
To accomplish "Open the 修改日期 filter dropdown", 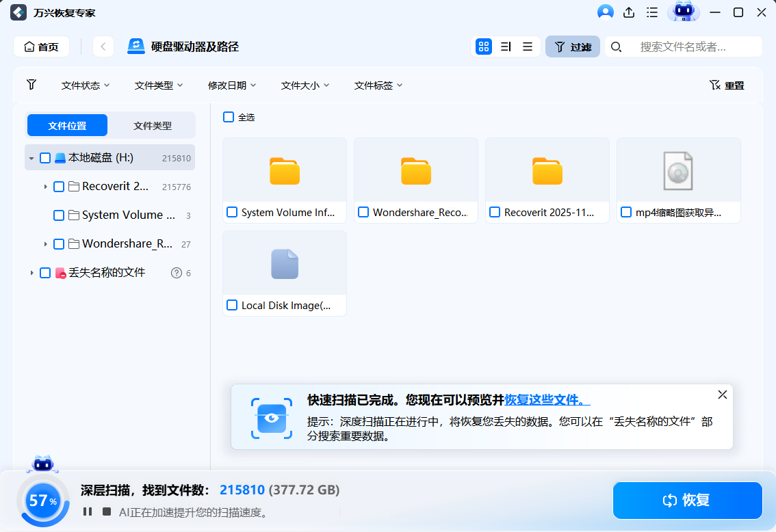I will 231,85.
